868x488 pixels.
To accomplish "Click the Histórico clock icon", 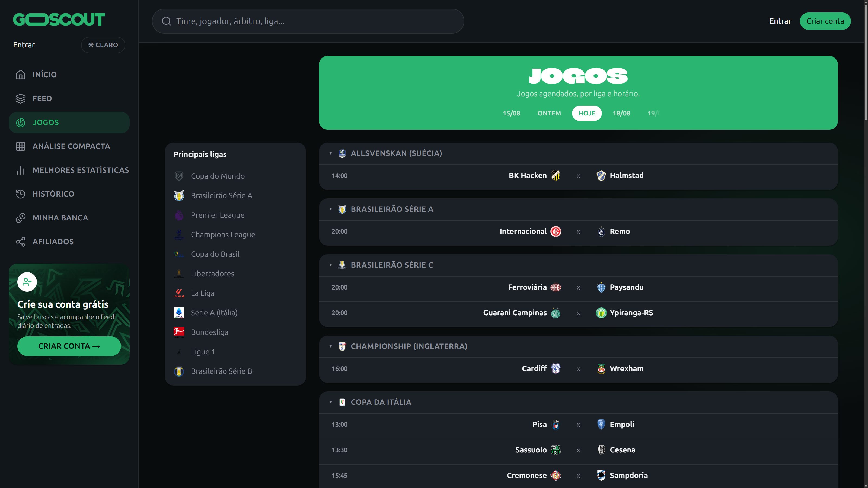I will click(21, 194).
